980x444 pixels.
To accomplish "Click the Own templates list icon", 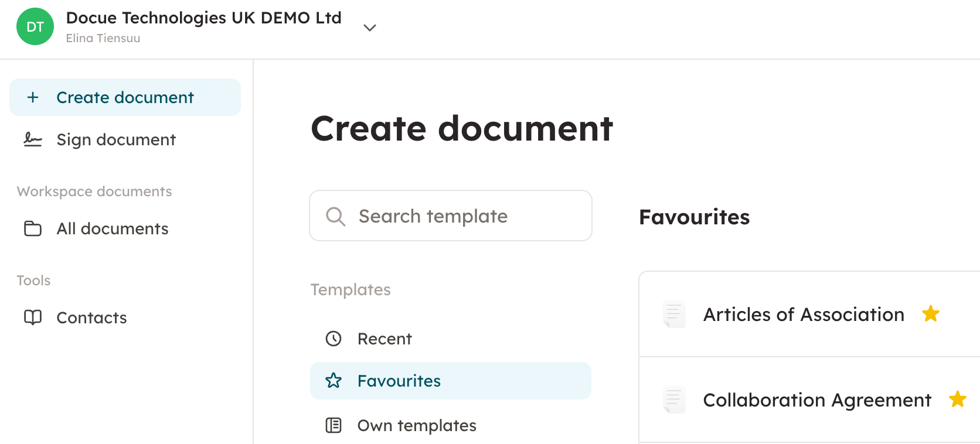I will [334, 425].
